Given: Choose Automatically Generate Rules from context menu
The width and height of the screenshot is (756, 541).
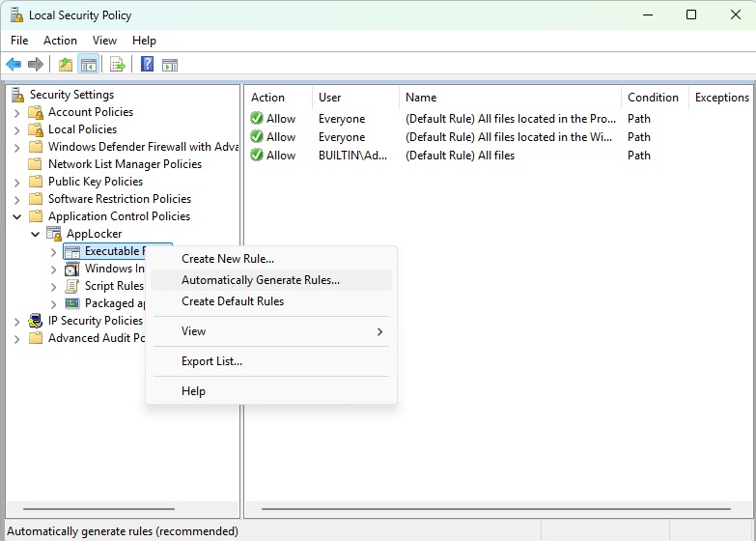Looking at the screenshot, I should 261,280.
